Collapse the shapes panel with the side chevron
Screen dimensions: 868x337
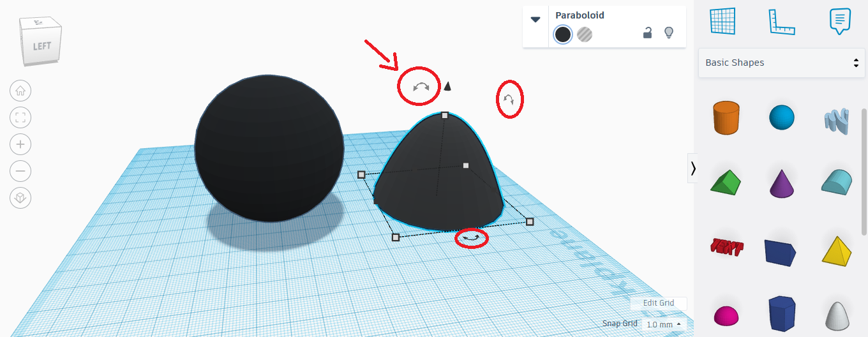[x=692, y=168]
